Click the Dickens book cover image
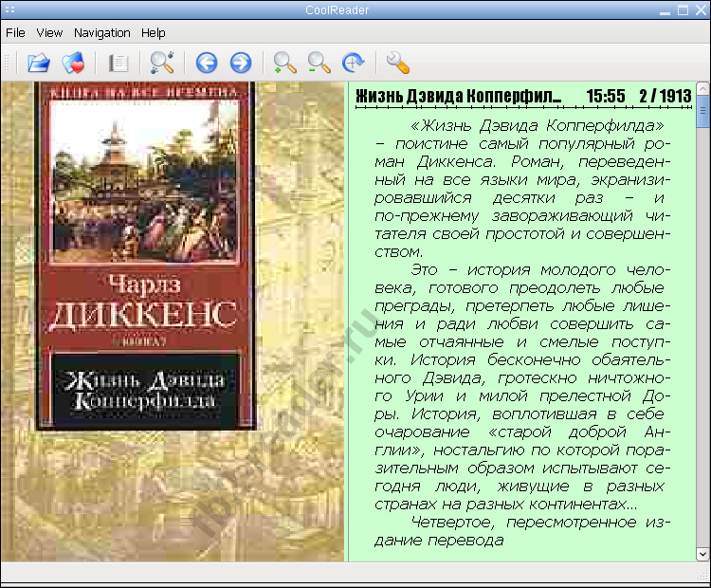Viewport: 711px width, 588px height. 145,255
